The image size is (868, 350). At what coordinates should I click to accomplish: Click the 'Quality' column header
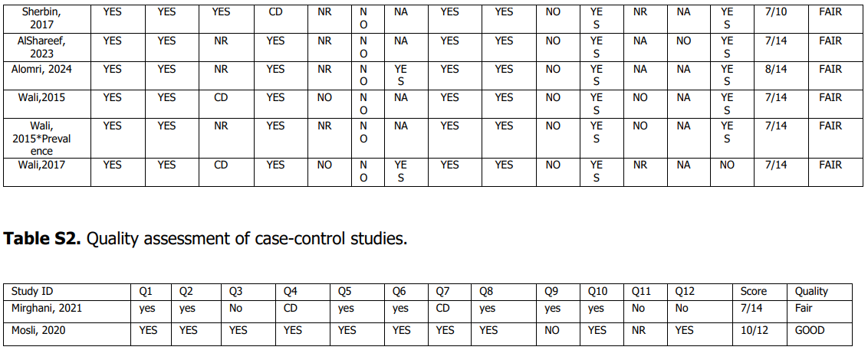click(x=811, y=291)
